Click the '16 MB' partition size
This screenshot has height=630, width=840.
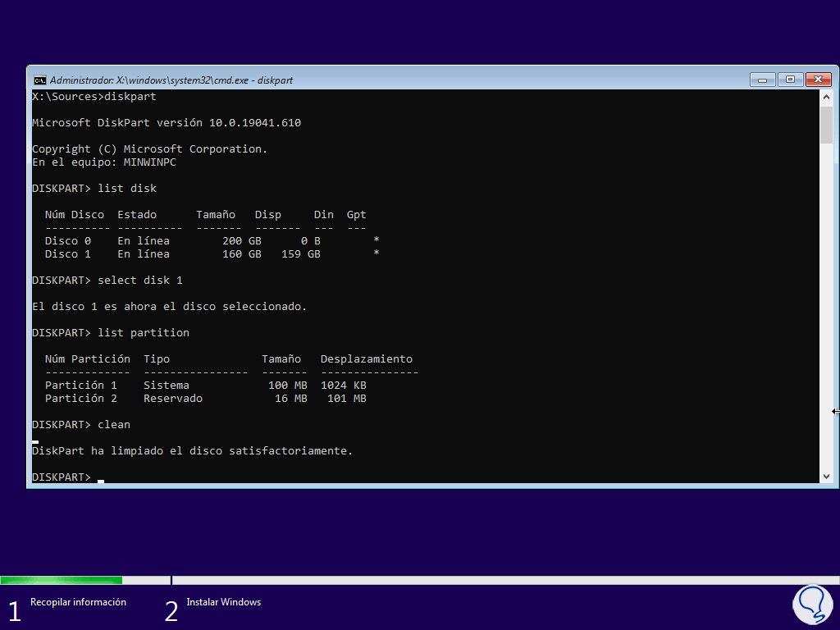291,399
